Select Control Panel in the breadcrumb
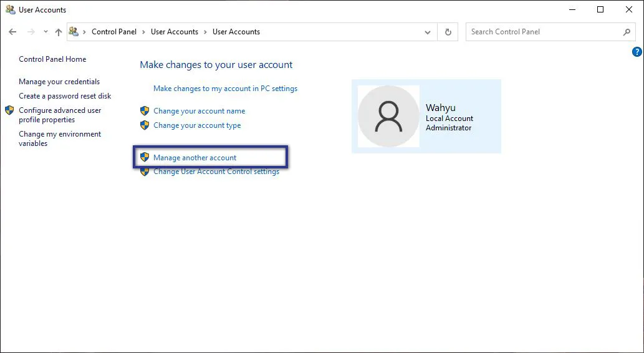The image size is (644, 353). coord(113,32)
